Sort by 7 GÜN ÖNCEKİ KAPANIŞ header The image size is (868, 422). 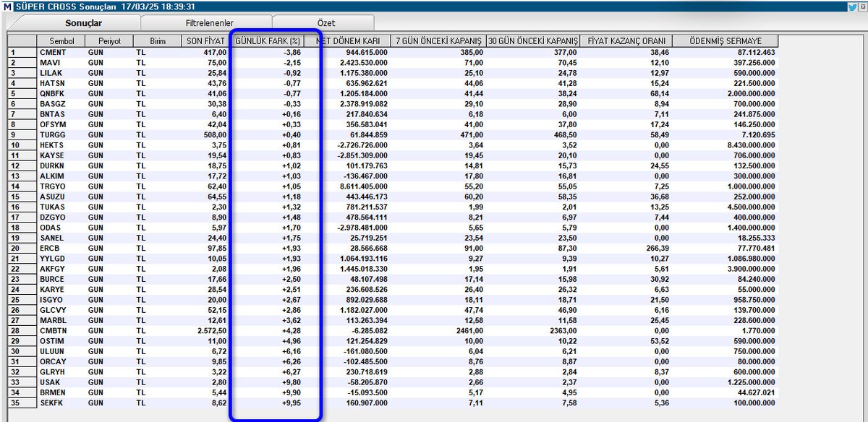point(438,41)
